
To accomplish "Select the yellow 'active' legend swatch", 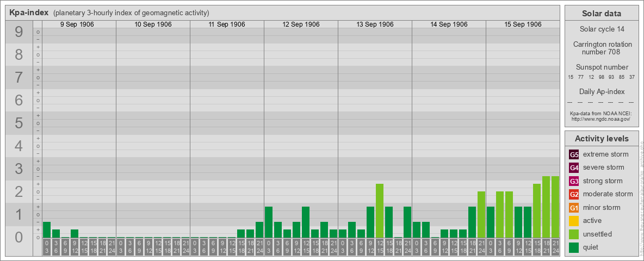I will (574, 221).
